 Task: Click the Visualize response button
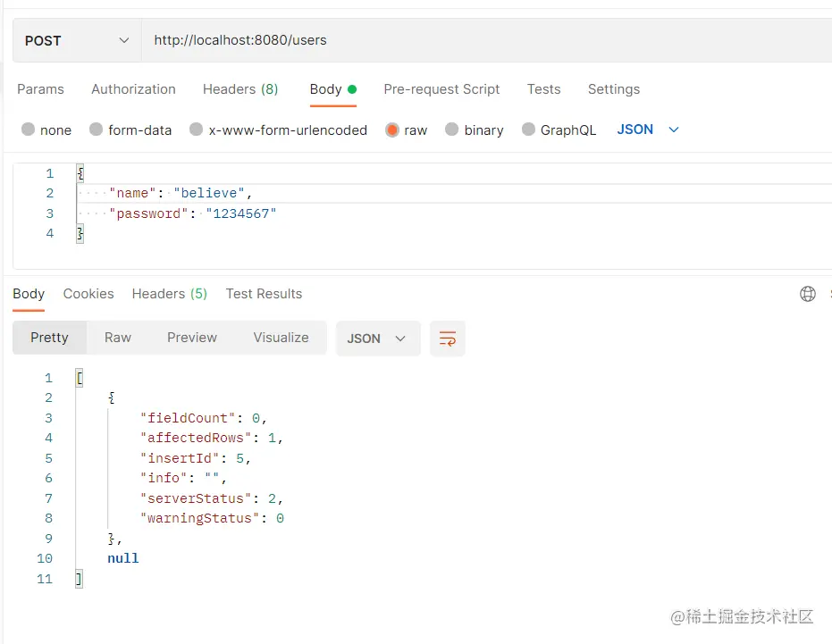tap(281, 338)
